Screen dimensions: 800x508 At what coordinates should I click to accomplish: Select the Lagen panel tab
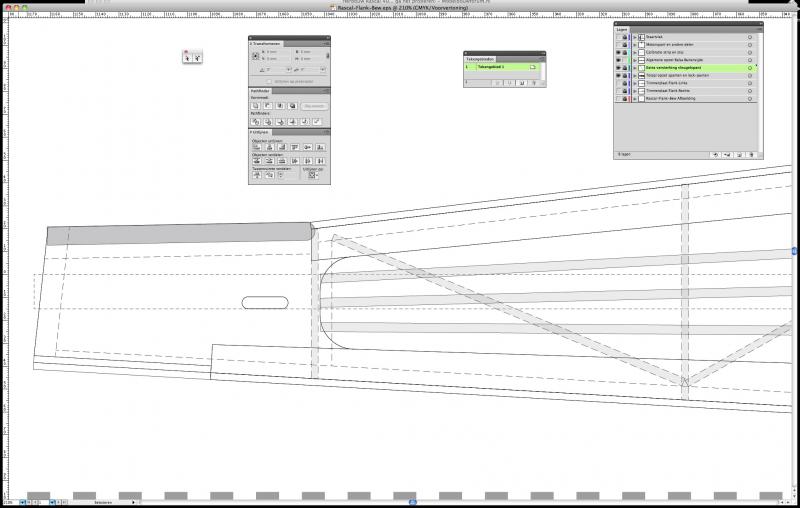coord(621,30)
